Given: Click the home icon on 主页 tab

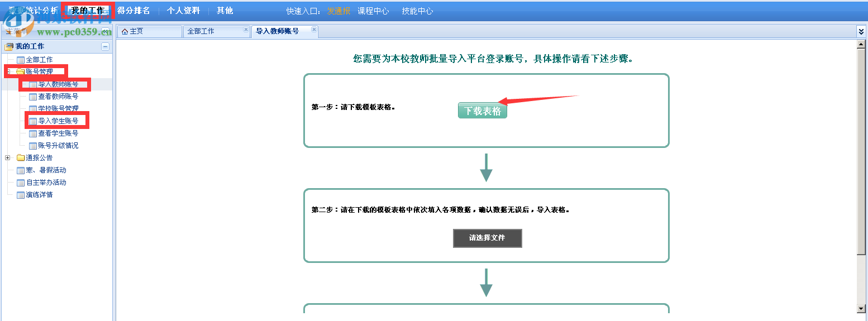Looking at the screenshot, I should [125, 31].
